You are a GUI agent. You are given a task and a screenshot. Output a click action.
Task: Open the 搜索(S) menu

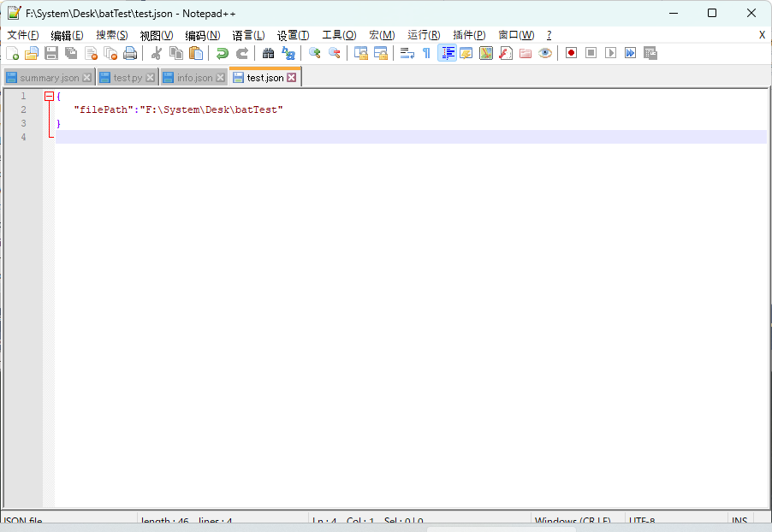tap(112, 35)
